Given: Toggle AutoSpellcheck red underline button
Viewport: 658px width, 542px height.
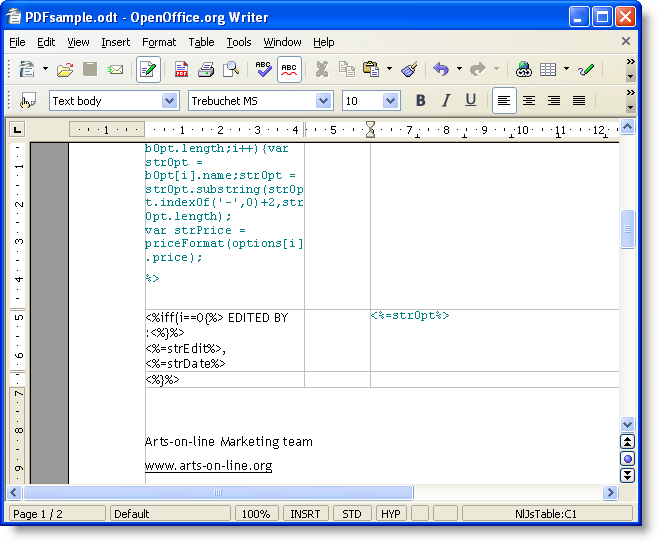Looking at the screenshot, I should (x=289, y=70).
